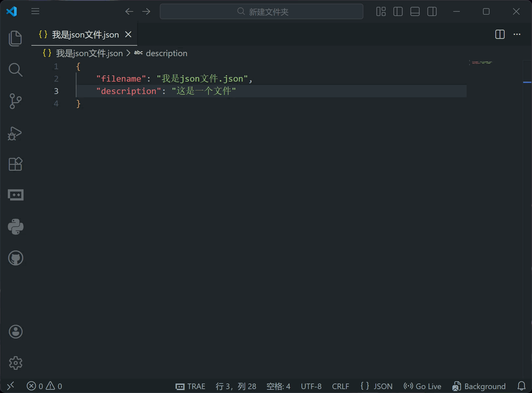The image size is (532, 393).
Task: Open the Accounts menu icon
Action: pos(15,332)
